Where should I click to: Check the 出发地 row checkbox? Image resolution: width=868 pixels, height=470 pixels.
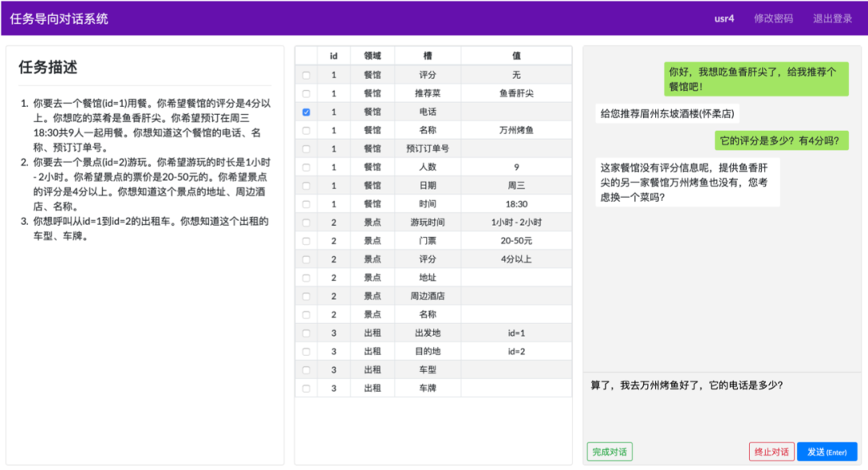click(x=305, y=333)
